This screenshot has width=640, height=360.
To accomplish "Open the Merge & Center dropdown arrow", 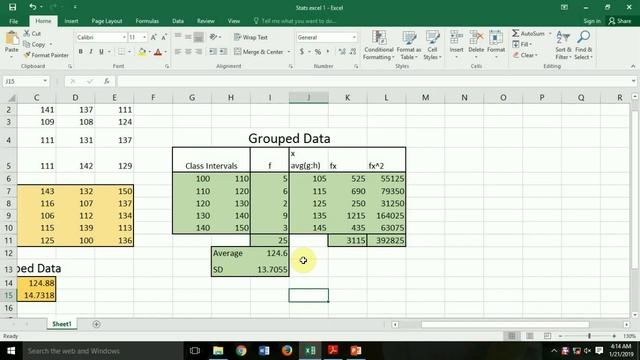I will (289, 52).
